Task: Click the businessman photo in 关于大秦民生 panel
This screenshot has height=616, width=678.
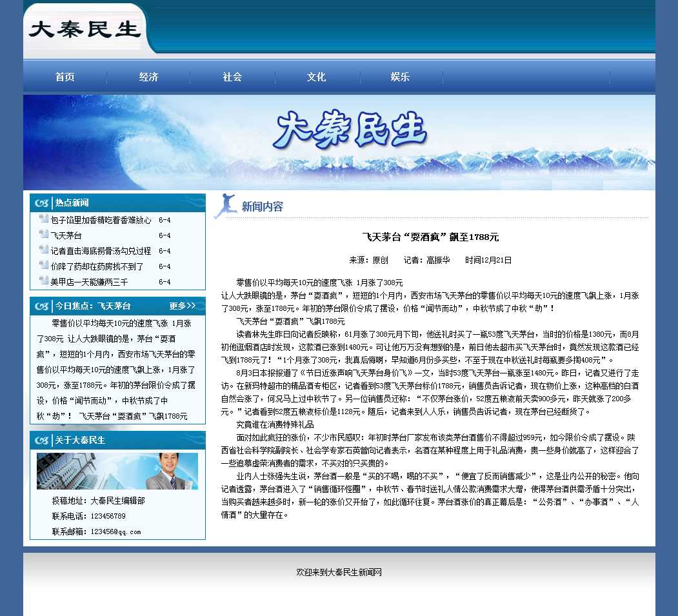Action: click(117, 471)
